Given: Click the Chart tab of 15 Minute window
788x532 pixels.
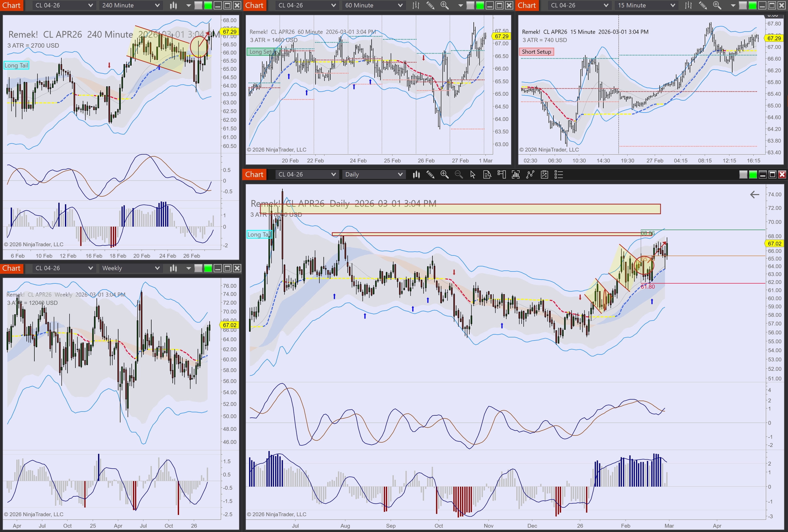Looking at the screenshot, I should (x=527, y=5).
